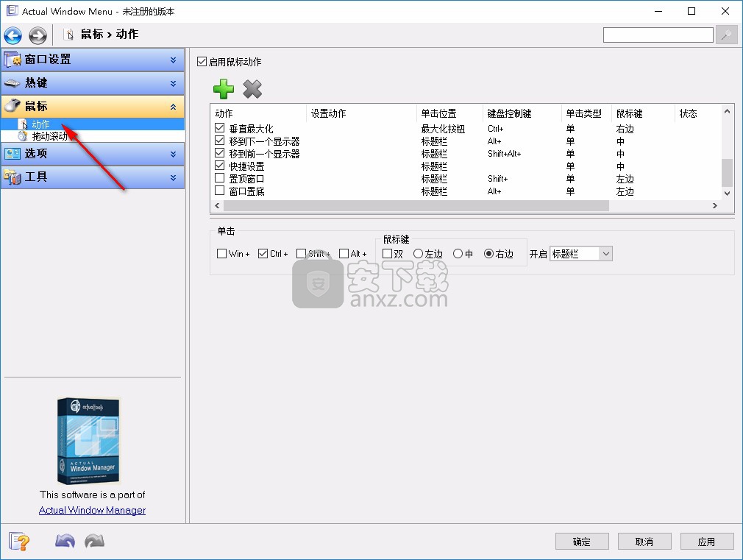Click the 取消 button

[644, 542]
